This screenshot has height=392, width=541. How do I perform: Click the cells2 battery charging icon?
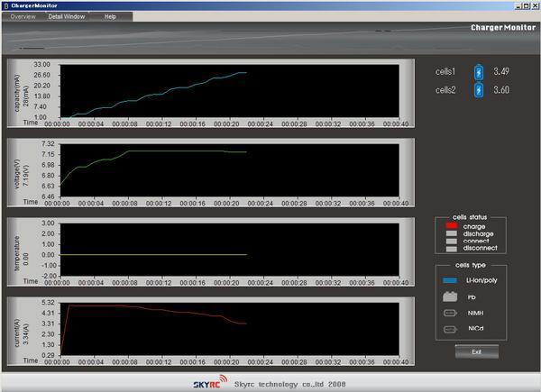[x=479, y=89]
